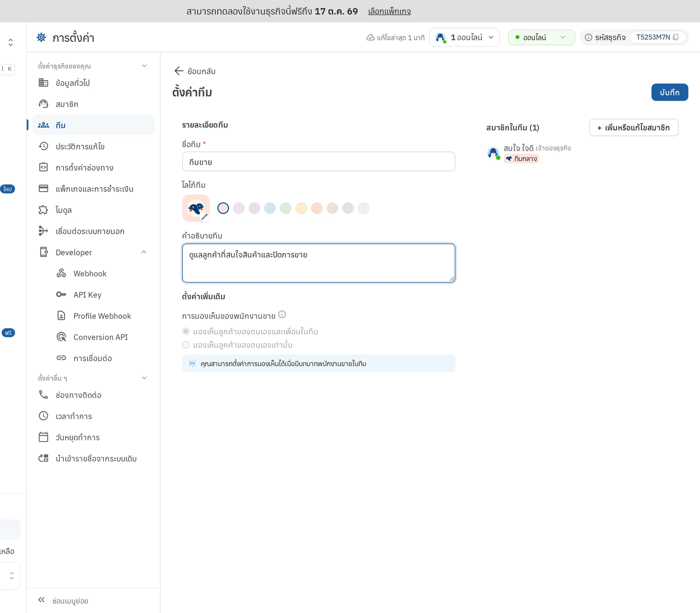Select มองเห็นลูกค้าของตนเองและเพื่อนในทีม radio option
Screen dimensions: 700x613
186,331
